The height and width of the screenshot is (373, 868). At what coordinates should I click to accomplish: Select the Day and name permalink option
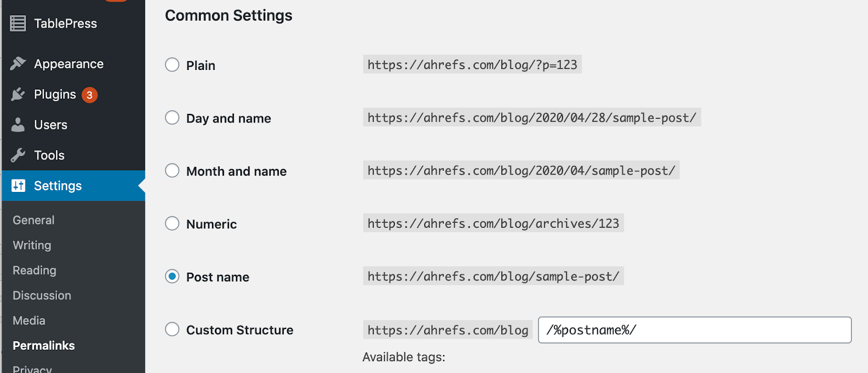[x=171, y=118]
